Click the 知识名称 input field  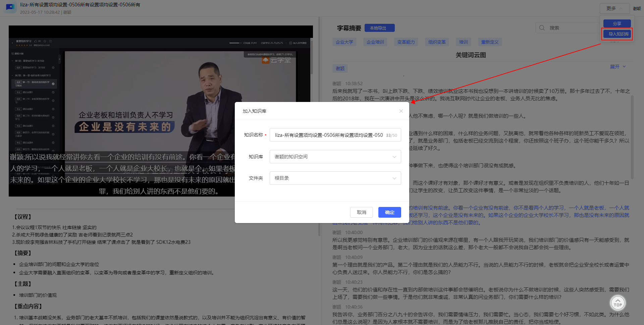click(x=335, y=135)
